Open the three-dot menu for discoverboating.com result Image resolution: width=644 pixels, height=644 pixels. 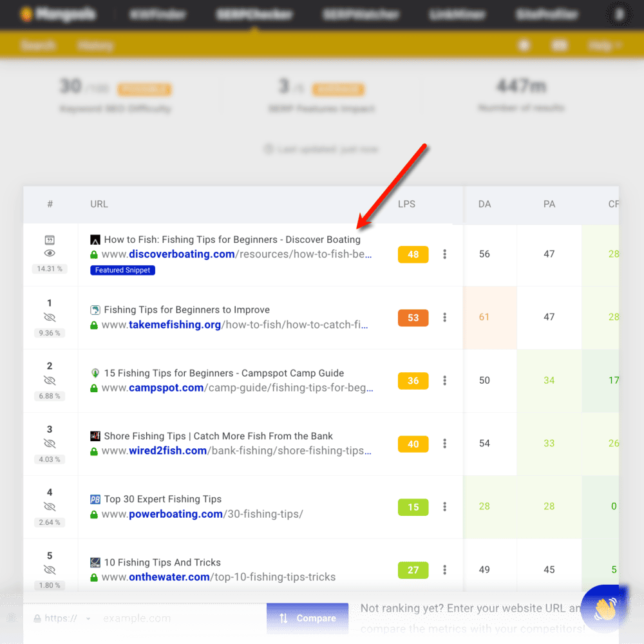445,254
